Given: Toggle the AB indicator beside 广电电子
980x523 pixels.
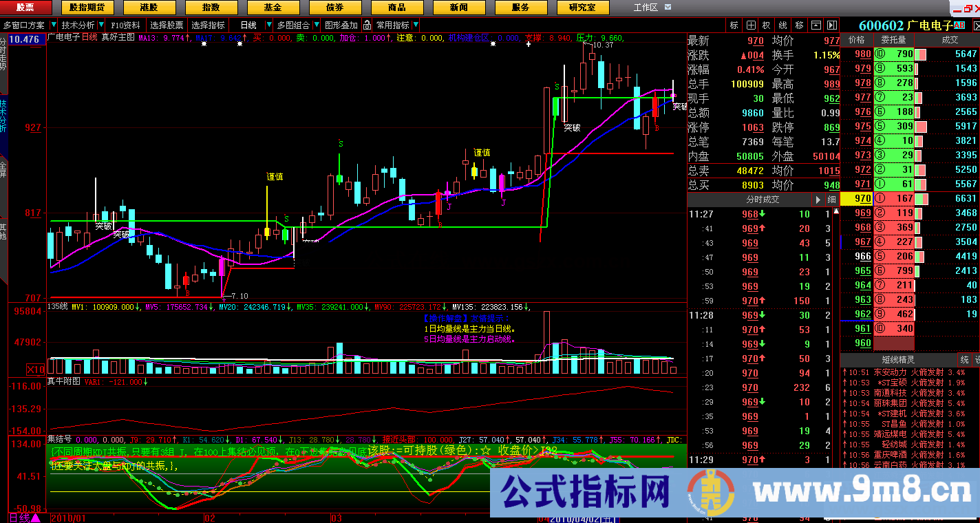Looking at the screenshot, I should tap(959, 25).
